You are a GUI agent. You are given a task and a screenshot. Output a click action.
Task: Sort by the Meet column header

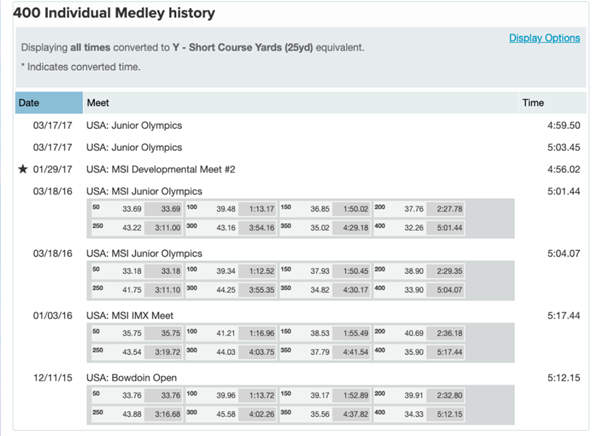coord(300,103)
